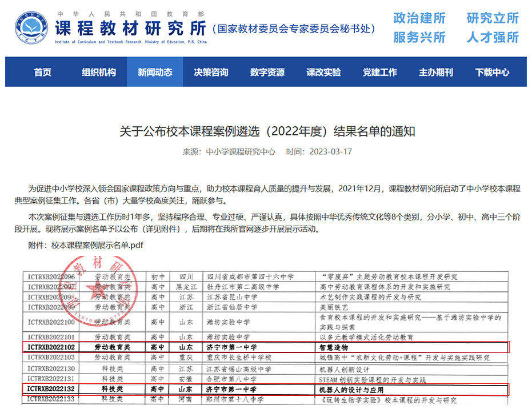The image size is (532, 413).
Task: Select table cell ICTRXB2022130
Action: pos(51,368)
